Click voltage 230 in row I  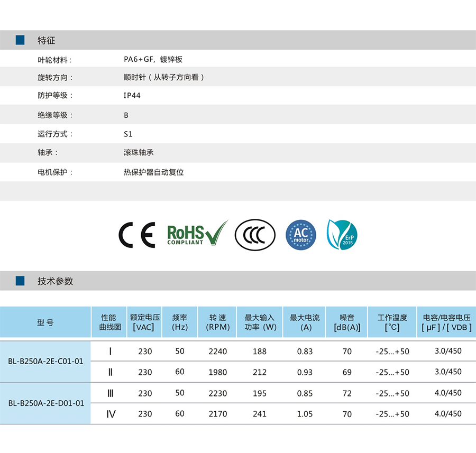pos(145,352)
